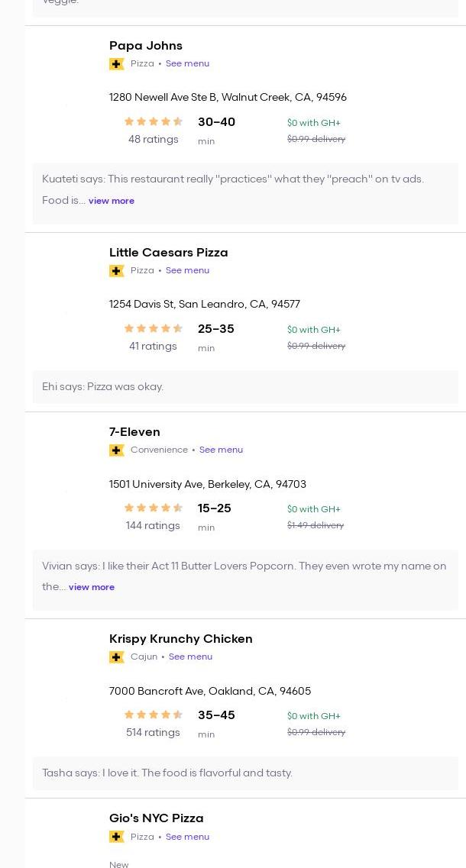Click 7-Eleven star rating icons
This screenshot has height=868, width=466.
point(153,508)
